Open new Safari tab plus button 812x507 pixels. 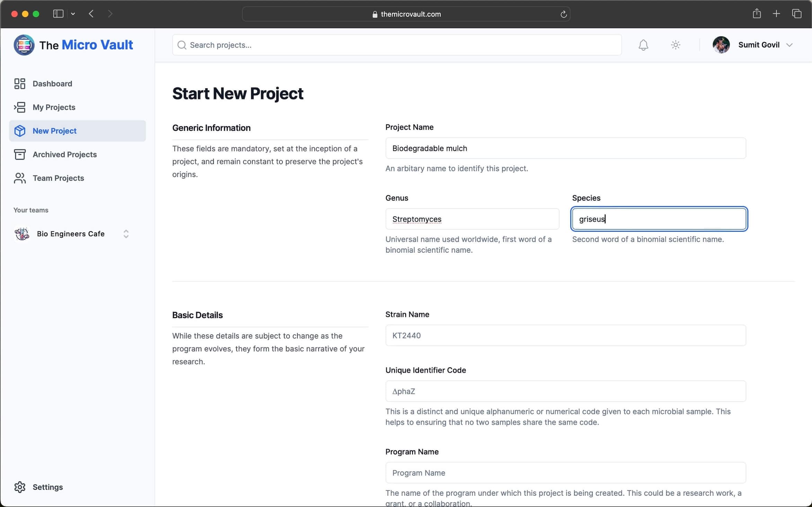[x=776, y=14]
